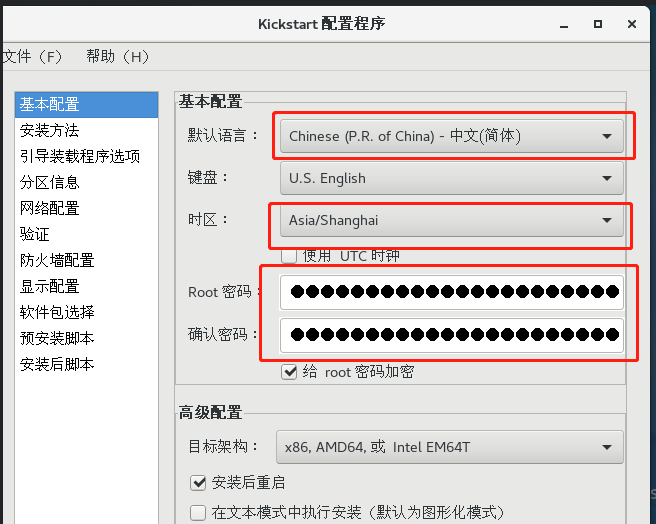Image resolution: width=656 pixels, height=524 pixels.
Task: Select 基本配置 in the sidebar
Action: [87, 105]
